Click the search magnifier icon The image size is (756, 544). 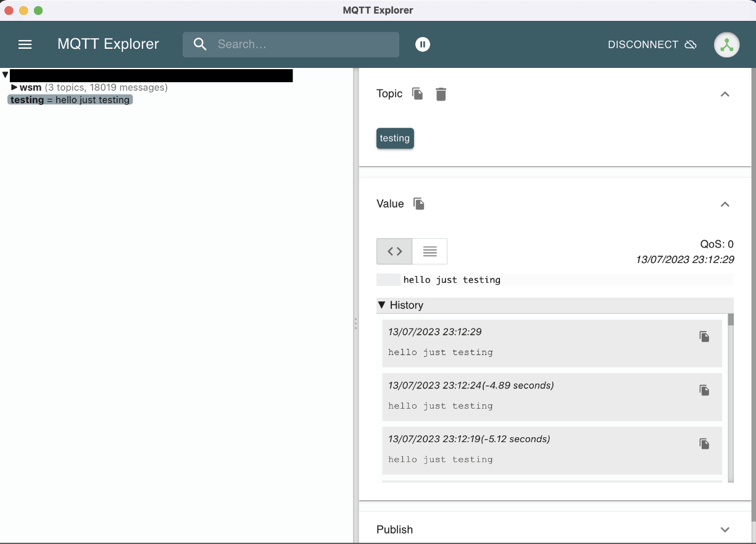(x=200, y=44)
